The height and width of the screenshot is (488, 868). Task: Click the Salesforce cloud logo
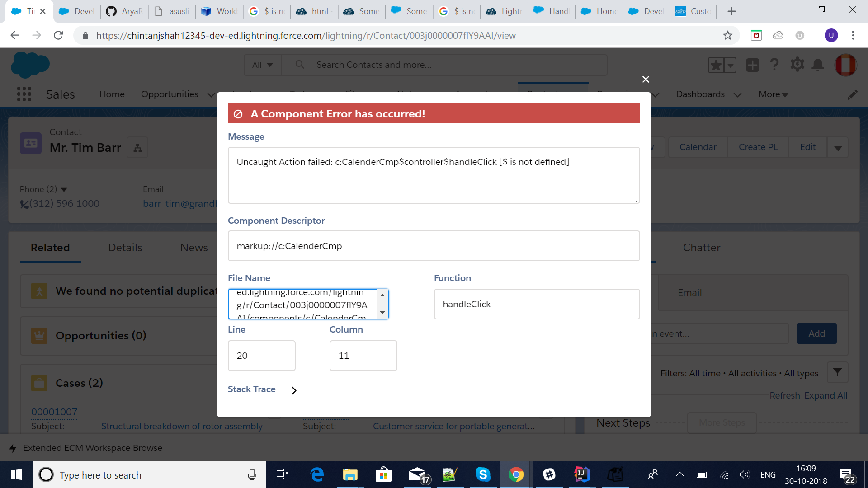30,65
